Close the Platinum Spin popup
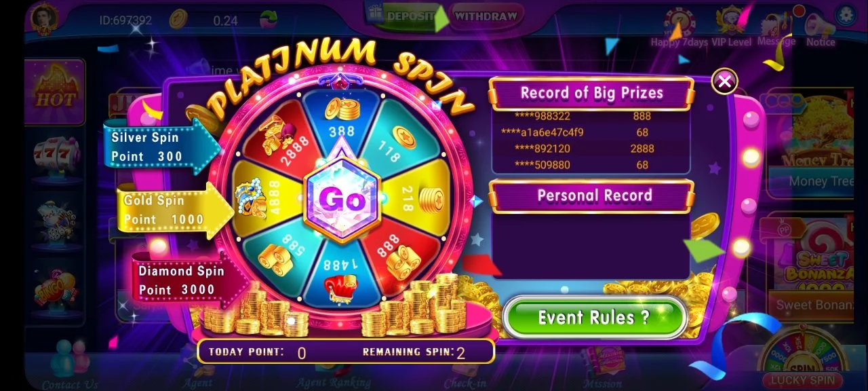The image size is (868, 391). click(725, 81)
